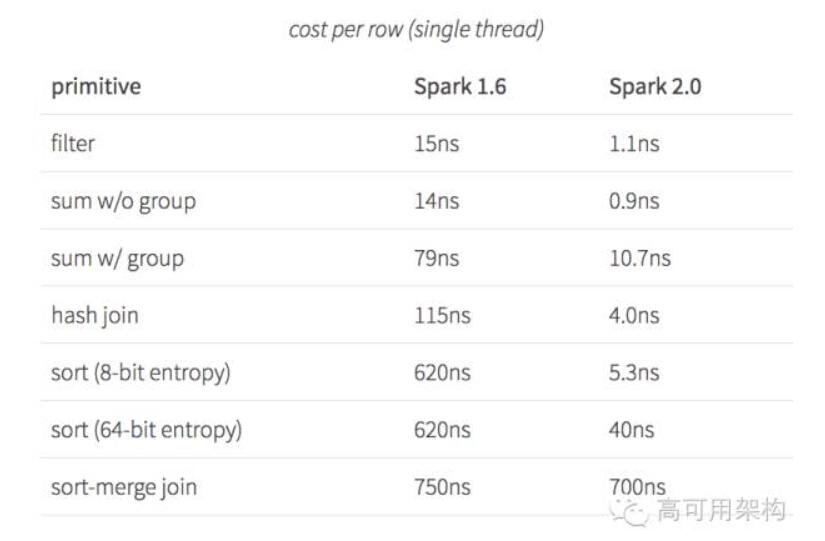Click the 'cost per row (single thread)' title
The height and width of the screenshot is (541, 825).
coord(416,29)
